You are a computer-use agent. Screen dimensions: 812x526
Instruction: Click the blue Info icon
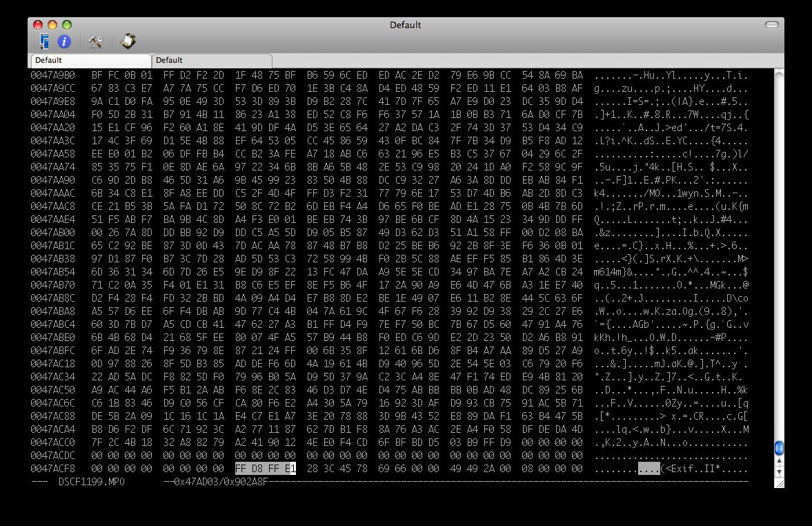tap(64, 41)
